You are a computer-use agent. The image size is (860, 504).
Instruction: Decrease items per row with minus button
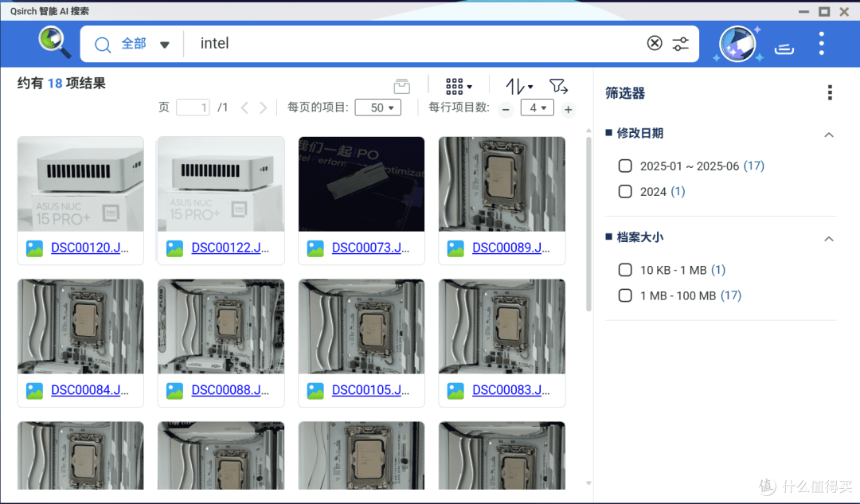(x=506, y=109)
